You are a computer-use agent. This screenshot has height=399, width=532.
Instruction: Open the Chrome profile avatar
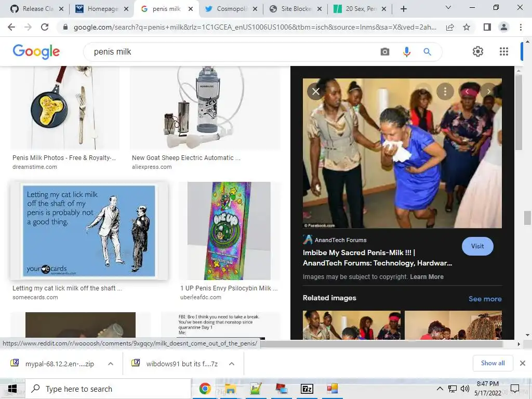click(504, 27)
